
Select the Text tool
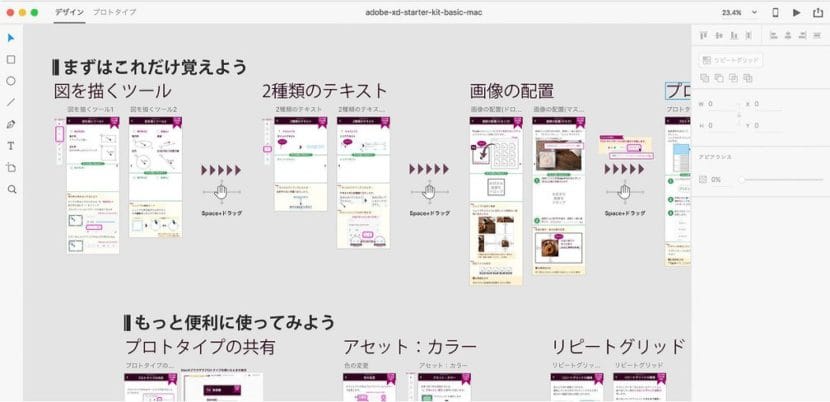11,146
